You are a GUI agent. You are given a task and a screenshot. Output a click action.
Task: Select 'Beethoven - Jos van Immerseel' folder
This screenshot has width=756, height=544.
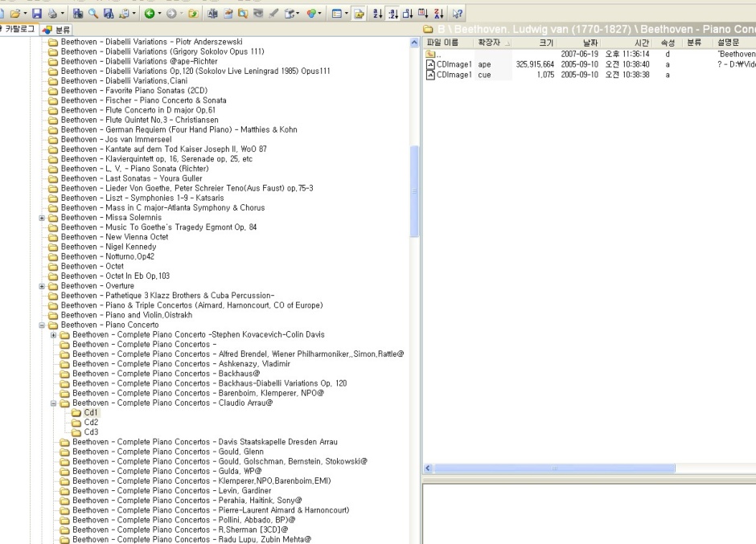pyautogui.click(x=116, y=140)
